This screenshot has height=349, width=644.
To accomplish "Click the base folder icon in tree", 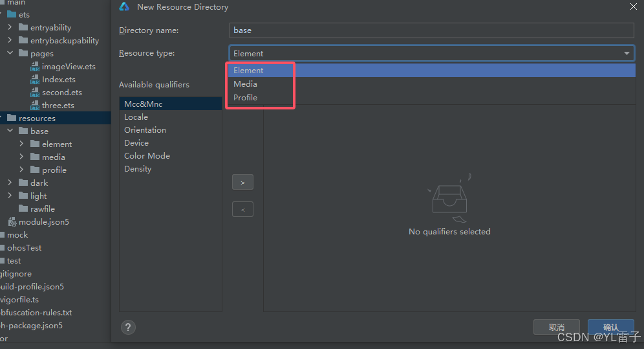I will pyautogui.click(x=23, y=131).
